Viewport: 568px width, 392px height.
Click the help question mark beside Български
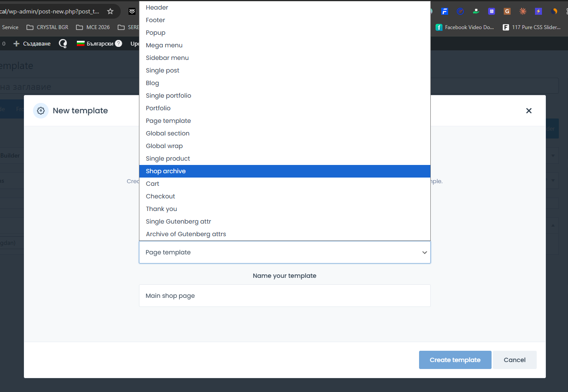pos(119,43)
